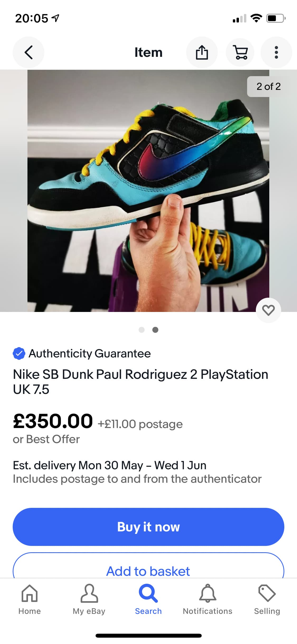This screenshot has height=644, width=297.
Task: Tap the Nike SB Dunk item title
Action: 140,382
